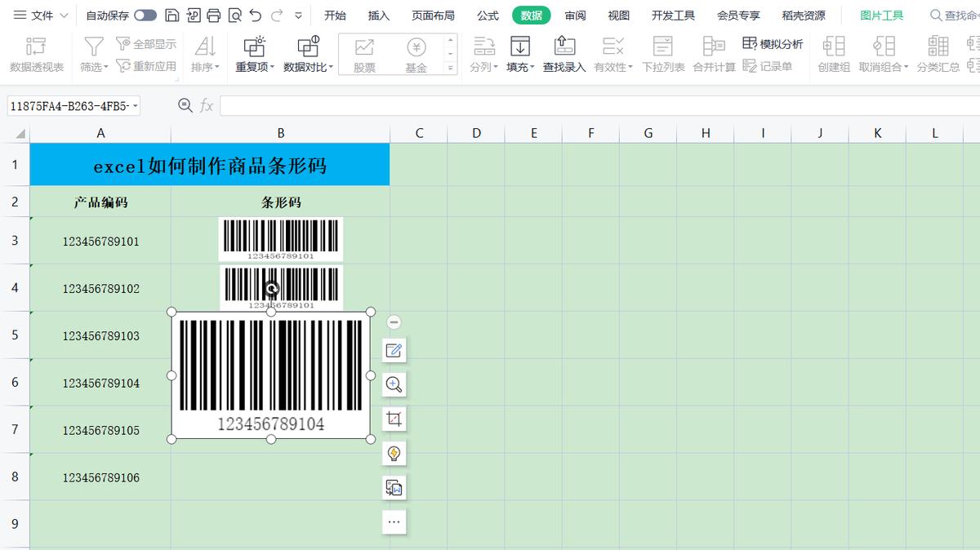
Task: Open image editing for the selected barcode
Action: pos(394,350)
